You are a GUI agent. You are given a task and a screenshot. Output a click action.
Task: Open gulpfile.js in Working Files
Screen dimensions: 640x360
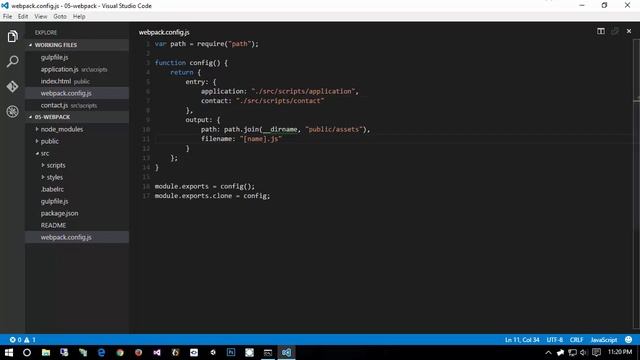[x=77, y=57]
